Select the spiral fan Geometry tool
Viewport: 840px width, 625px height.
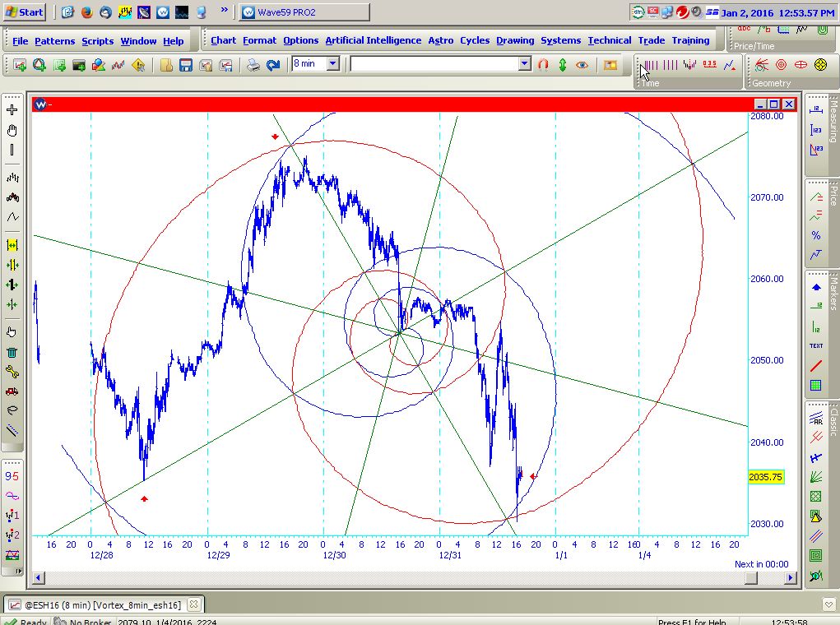coord(761,65)
